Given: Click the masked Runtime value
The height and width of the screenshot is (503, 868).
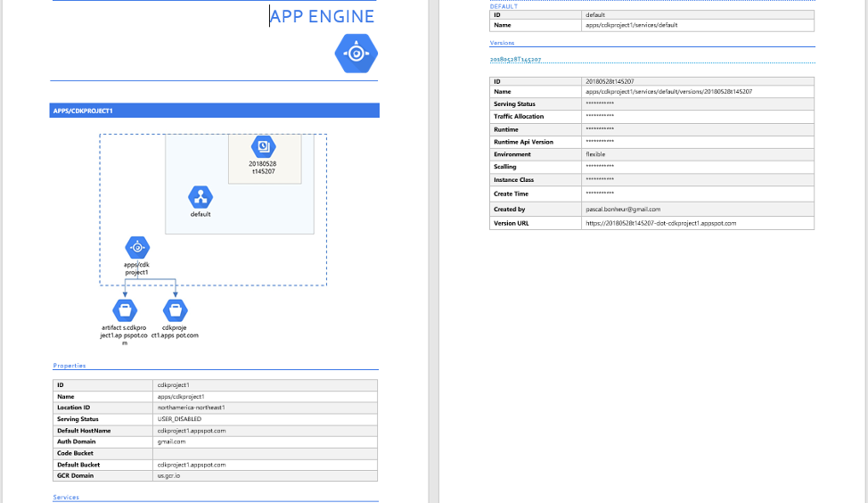Looking at the screenshot, I should [x=600, y=129].
